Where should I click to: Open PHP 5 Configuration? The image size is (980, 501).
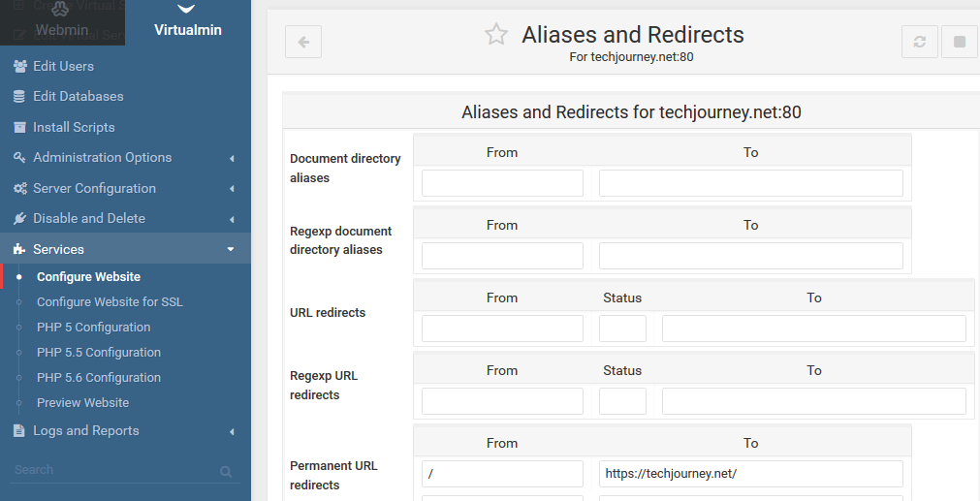[94, 328]
